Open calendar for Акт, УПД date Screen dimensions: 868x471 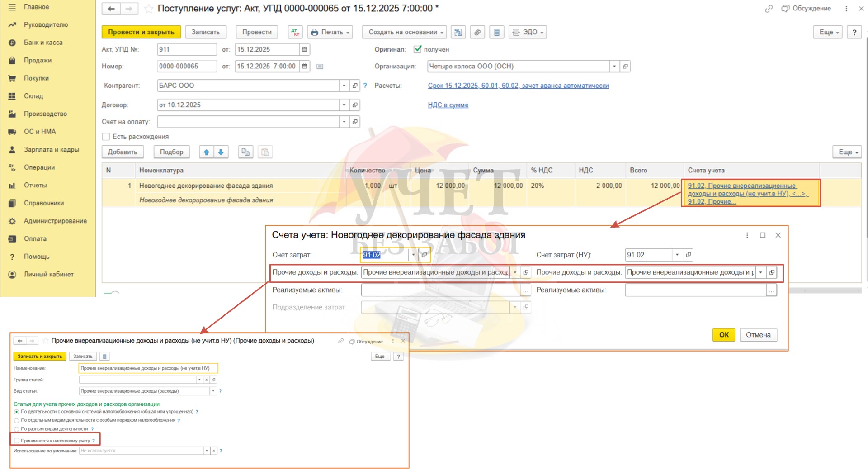(x=305, y=49)
